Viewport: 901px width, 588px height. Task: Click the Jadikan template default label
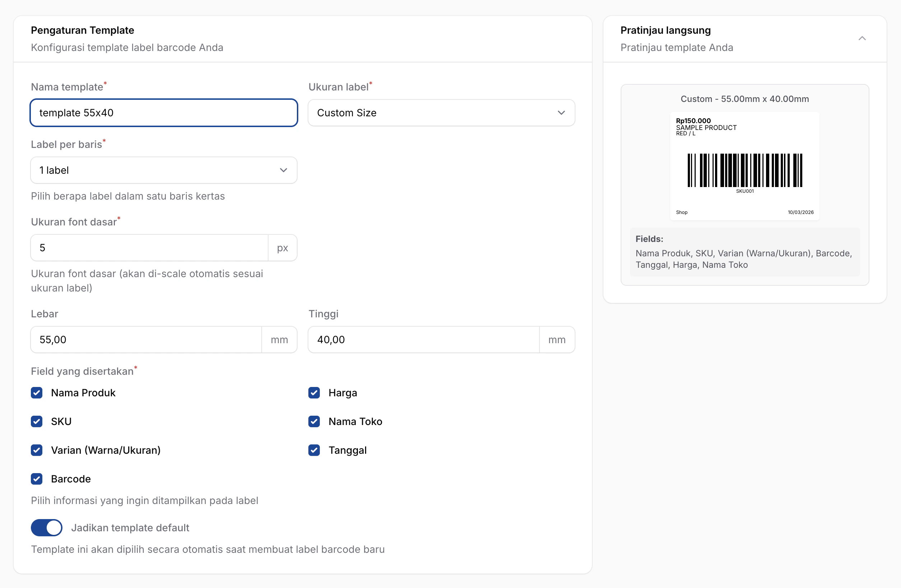coord(130,528)
